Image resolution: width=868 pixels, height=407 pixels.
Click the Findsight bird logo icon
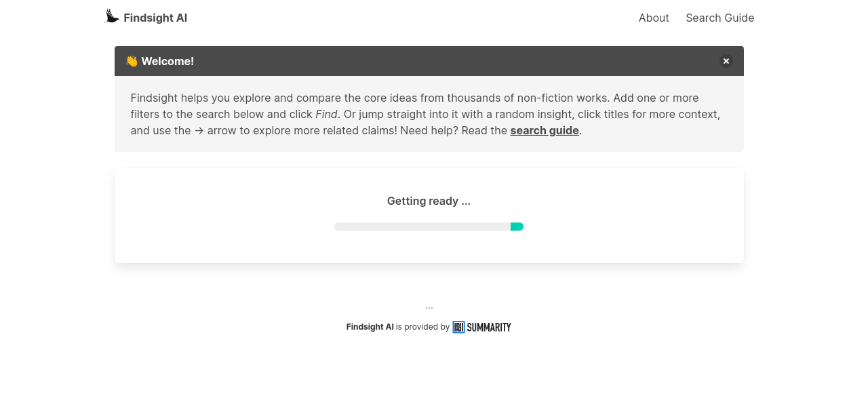[112, 17]
